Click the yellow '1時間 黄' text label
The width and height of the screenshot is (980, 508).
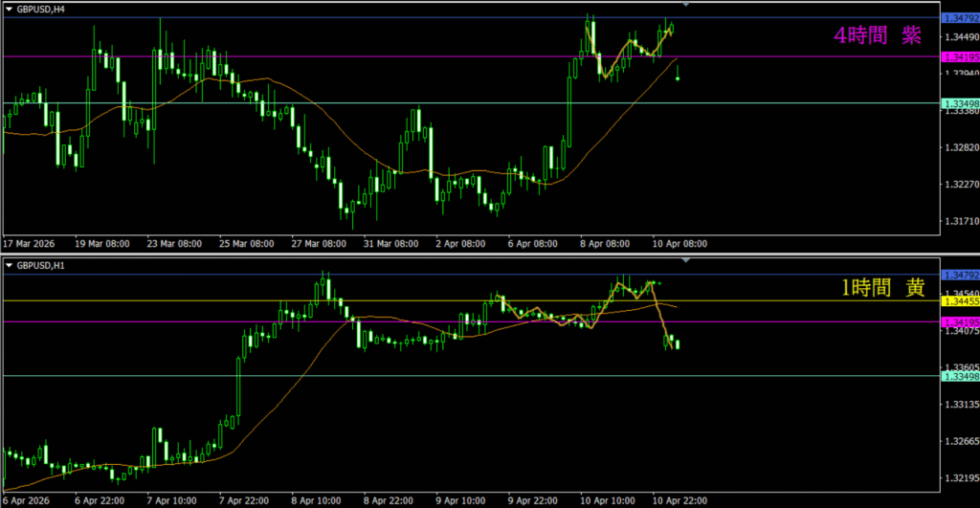point(882,289)
